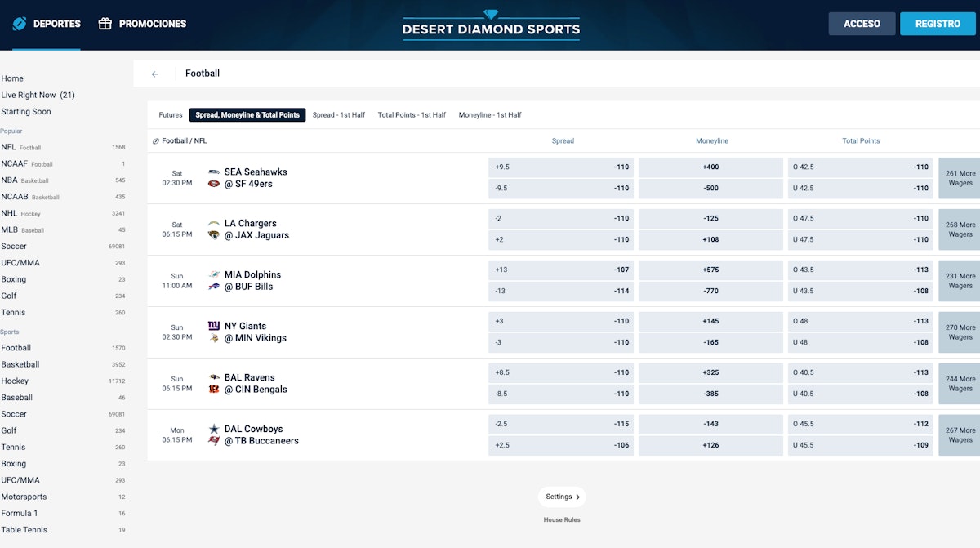
Task: Open House Rules link
Action: click(562, 519)
